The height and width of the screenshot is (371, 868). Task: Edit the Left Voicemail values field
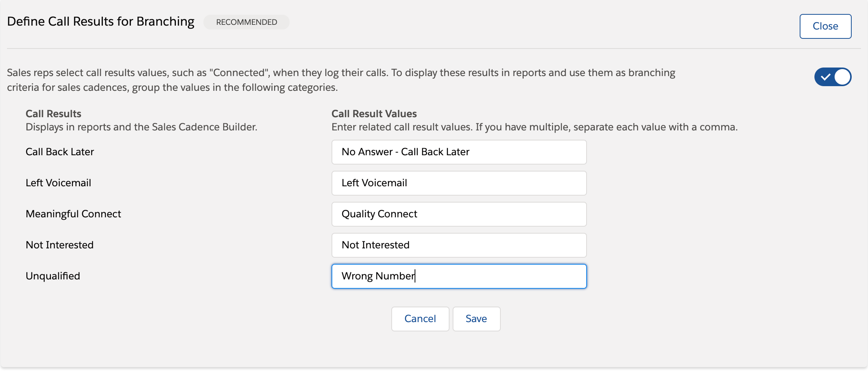(459, 183)
